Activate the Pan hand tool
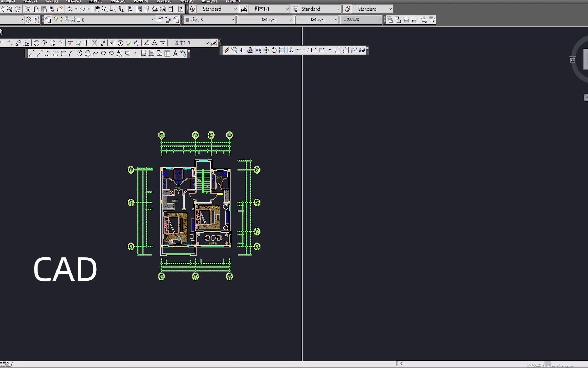The width and height of the screenshot is (588, 368). [97, 9]
